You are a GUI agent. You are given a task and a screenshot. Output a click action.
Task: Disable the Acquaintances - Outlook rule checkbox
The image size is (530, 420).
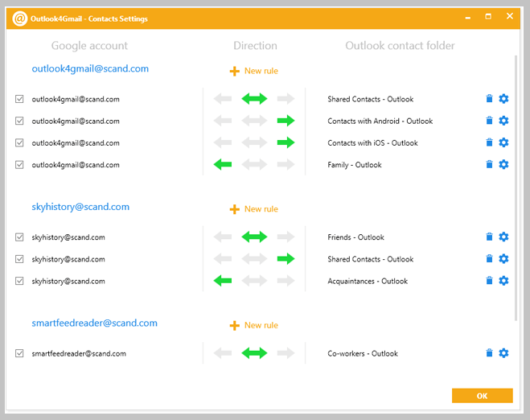click(x=19, y=281)
